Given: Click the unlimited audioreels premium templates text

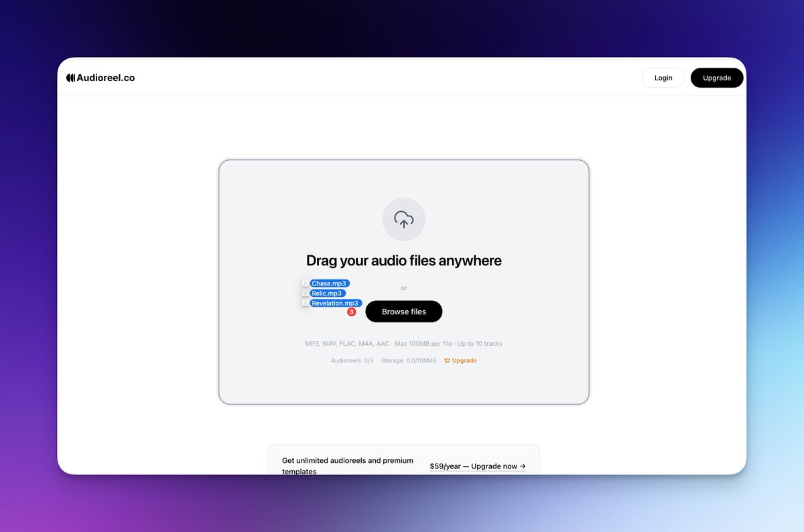Looking at the screenshot, I should coord(348,466).
